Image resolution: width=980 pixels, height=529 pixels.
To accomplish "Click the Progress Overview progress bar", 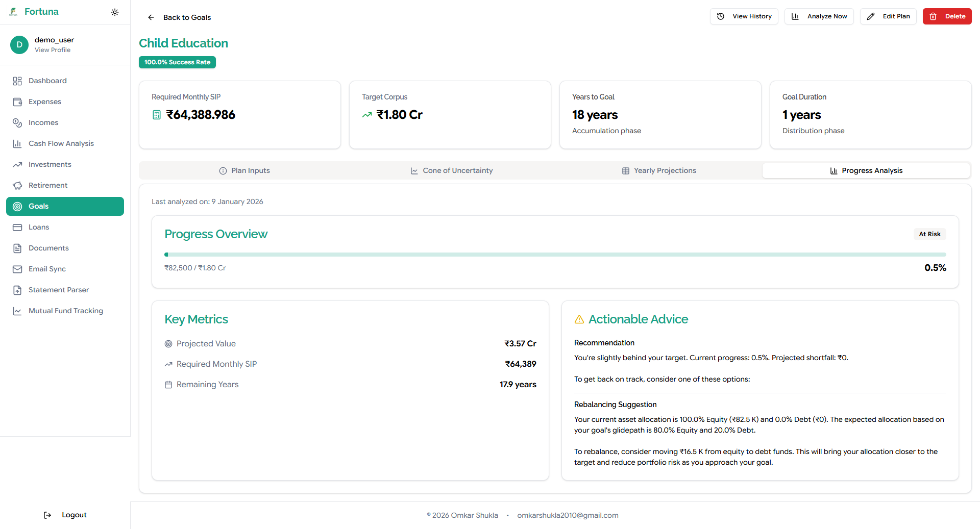I will click(555, 255).
